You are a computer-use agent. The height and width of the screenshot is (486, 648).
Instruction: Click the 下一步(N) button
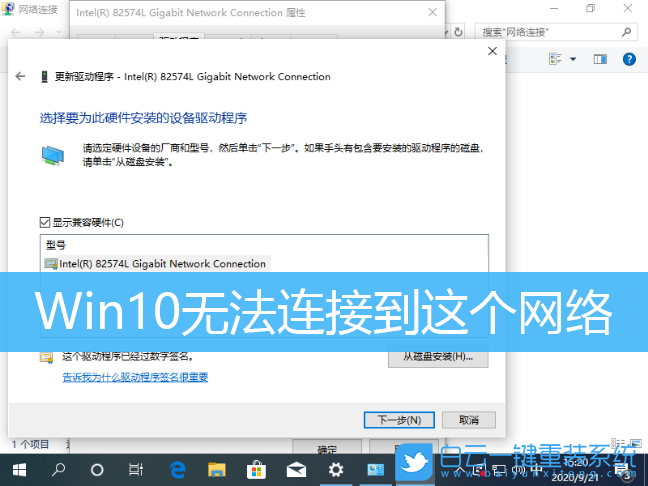pyautogui.click(x=399, y=420)
